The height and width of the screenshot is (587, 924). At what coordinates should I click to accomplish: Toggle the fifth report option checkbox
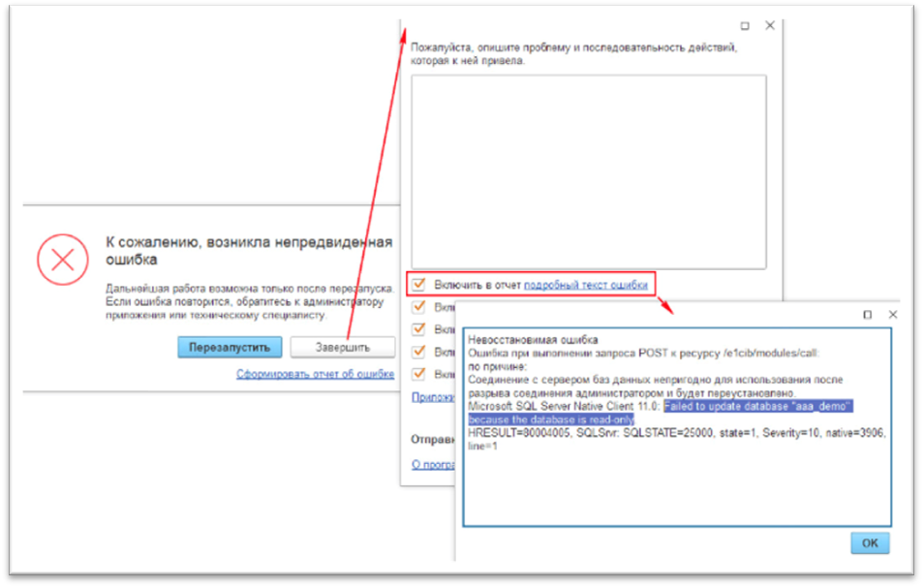[418, 374]
